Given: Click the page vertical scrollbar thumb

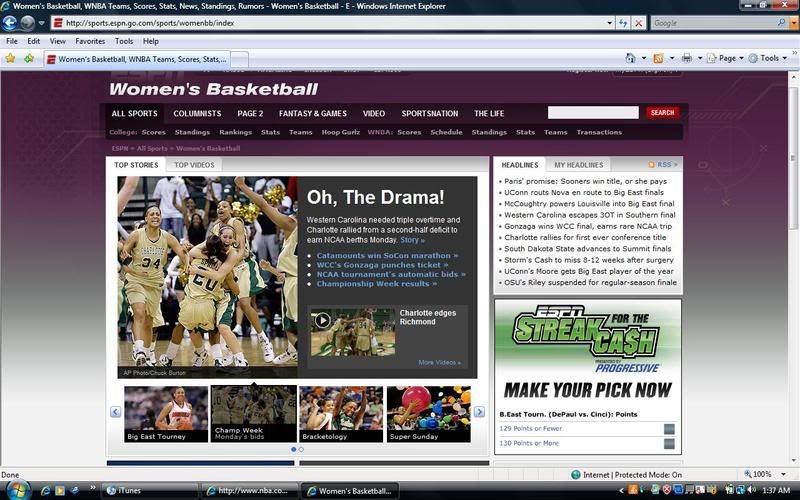Looking at the screenshot, I should [x=793, y=156].
